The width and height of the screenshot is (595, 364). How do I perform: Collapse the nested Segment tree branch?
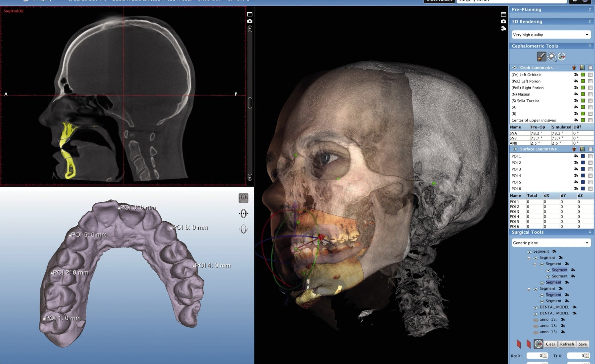tap(535, 265)
